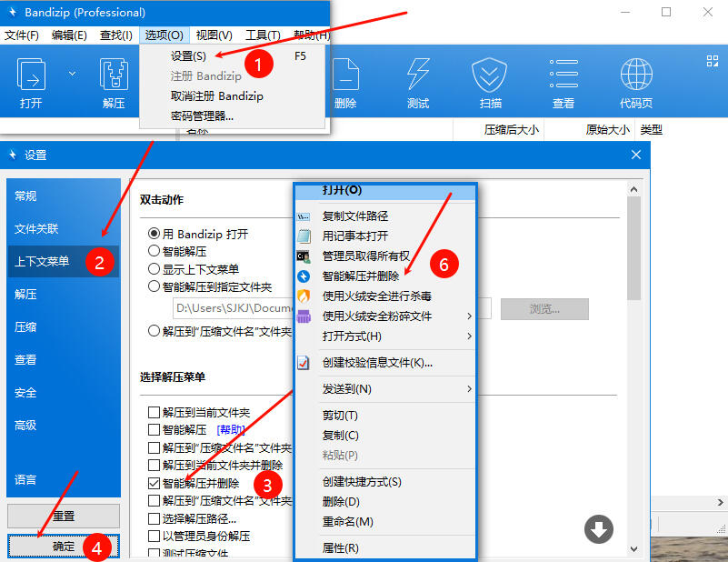Click the icon beside 复制文件路径
Image resolution: width=728 pixels, height=562 pixels.
(304, 216)
